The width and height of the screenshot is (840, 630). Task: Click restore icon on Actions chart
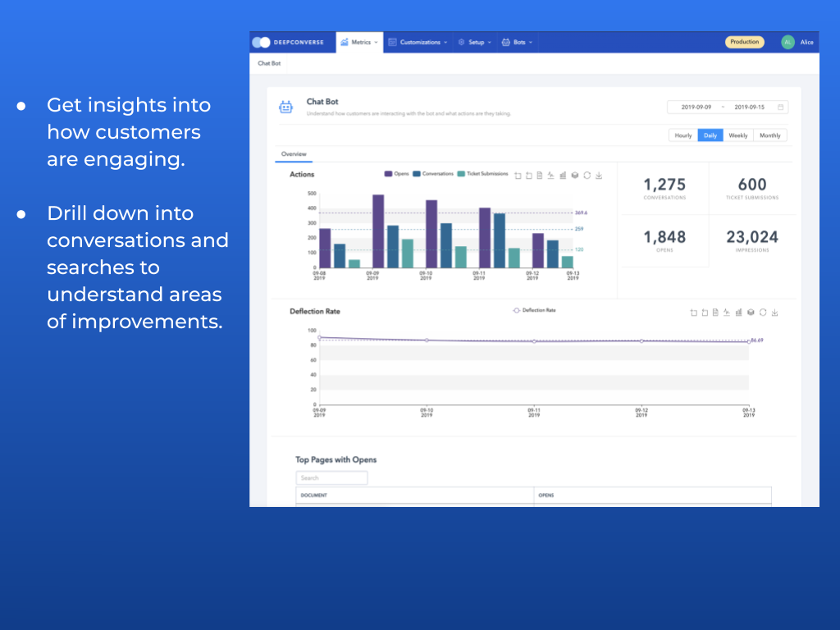point(587,175)
